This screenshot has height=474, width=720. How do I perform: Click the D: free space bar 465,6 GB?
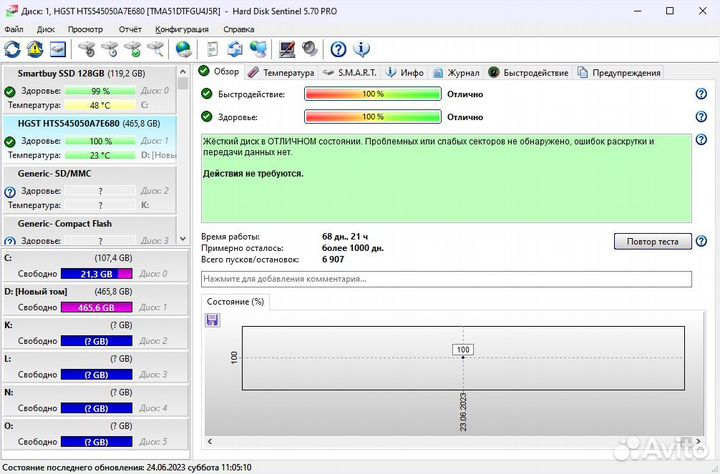(x=96, y=307)
